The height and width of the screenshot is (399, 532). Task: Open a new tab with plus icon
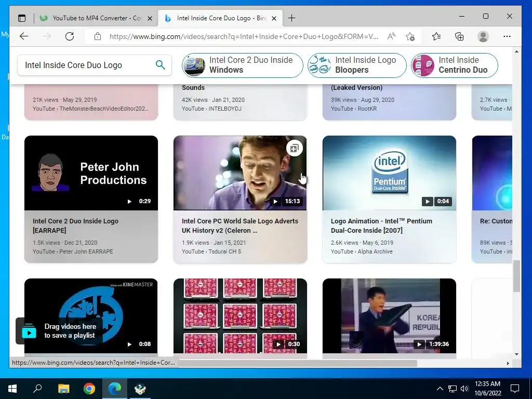pyautogui.click(x=291, y=18)
